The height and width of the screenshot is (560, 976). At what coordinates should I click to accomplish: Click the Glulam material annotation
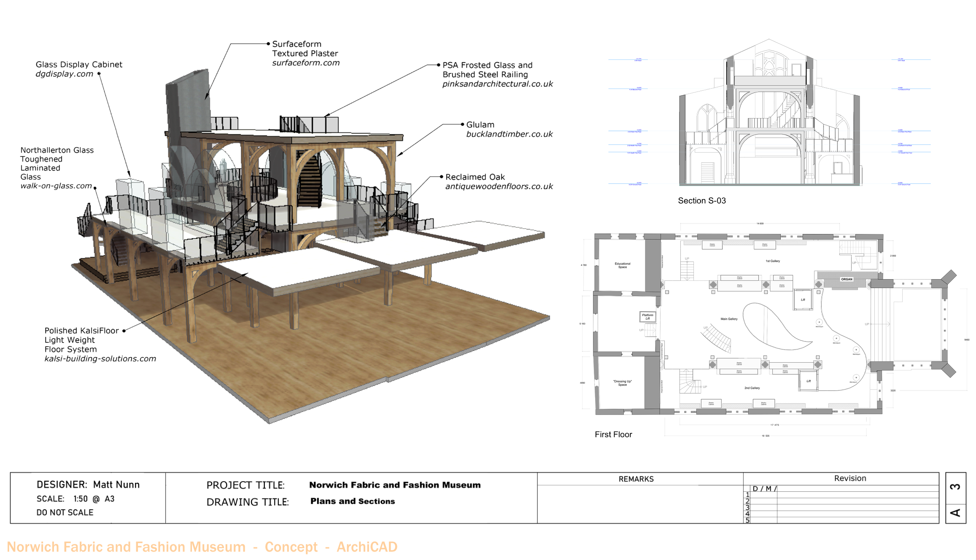[480, 125]
